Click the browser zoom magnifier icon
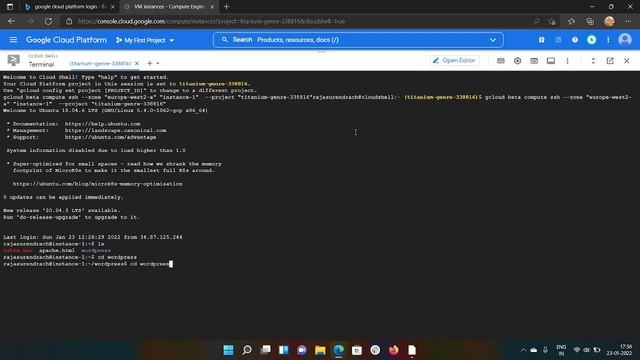The width and height of the screenshot is (640, 360). (536, 22)
